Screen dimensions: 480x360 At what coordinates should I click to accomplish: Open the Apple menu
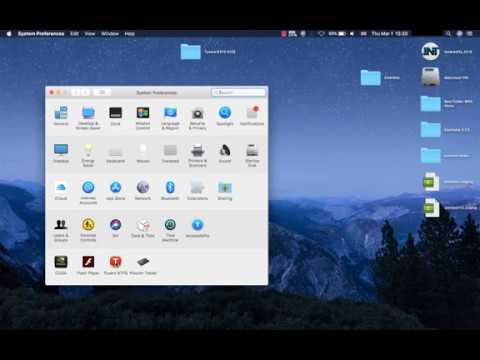pos(9,34)
